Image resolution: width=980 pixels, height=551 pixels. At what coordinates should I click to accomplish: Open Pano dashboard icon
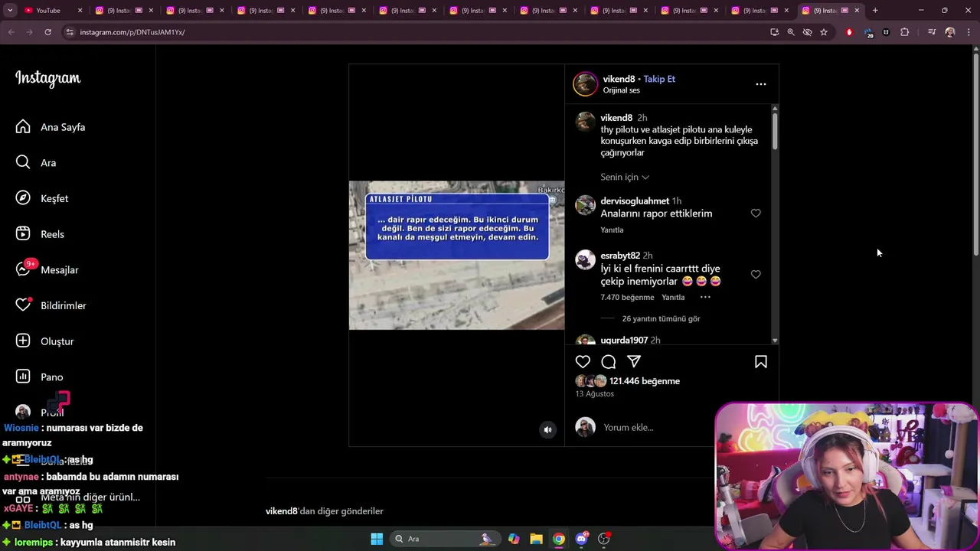(23, 377)
